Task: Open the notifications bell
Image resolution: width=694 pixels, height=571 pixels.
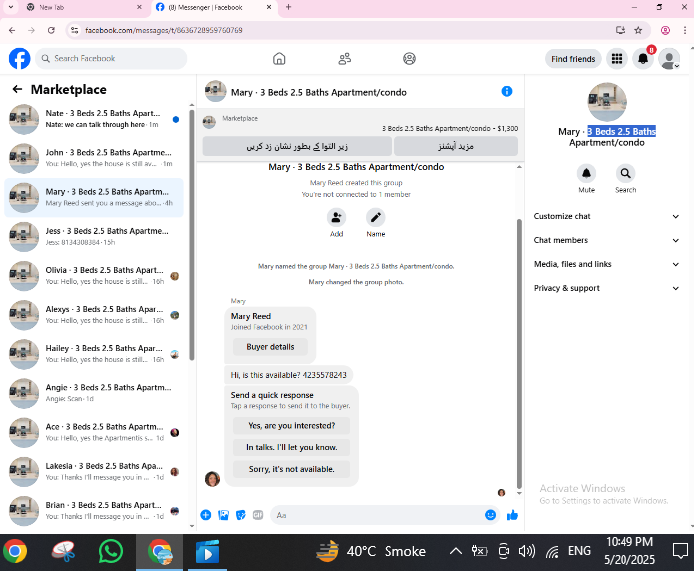Action: pyautogui.click(x=643, y=58)
